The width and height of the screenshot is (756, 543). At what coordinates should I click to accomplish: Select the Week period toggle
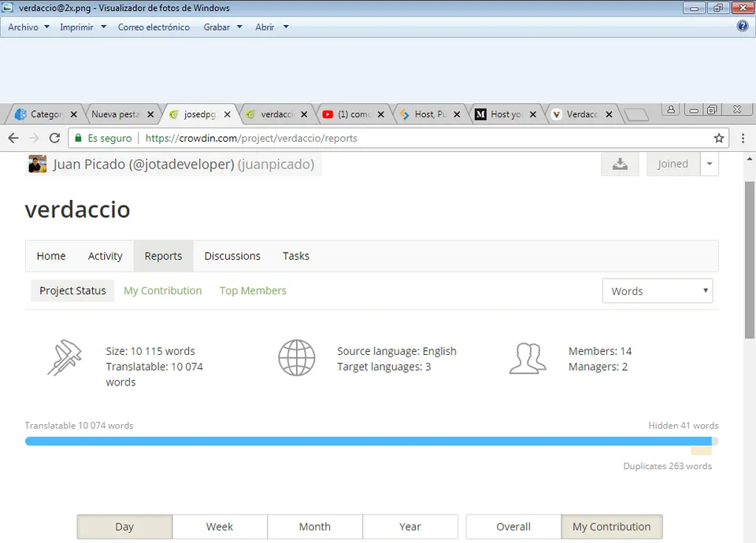(220, 526)
